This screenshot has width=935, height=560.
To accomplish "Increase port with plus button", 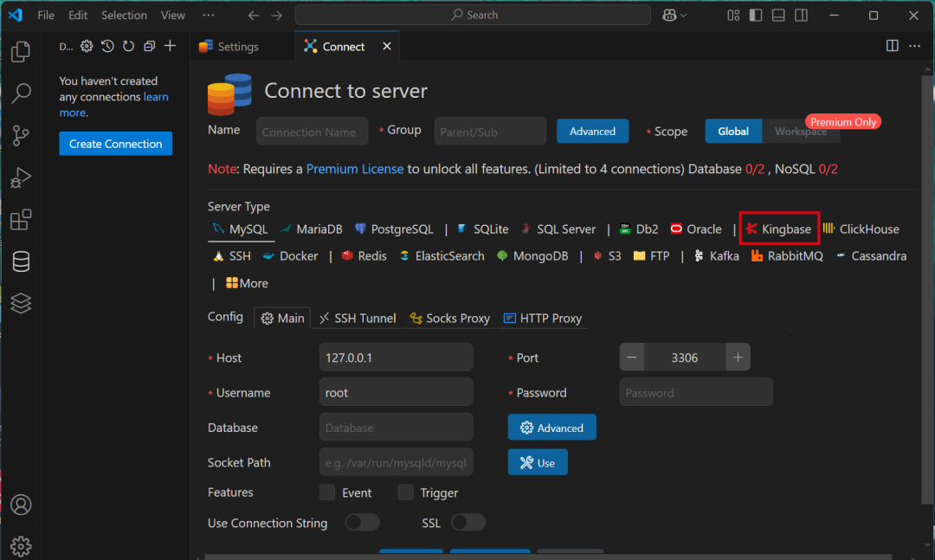I will tap(738, 357).
